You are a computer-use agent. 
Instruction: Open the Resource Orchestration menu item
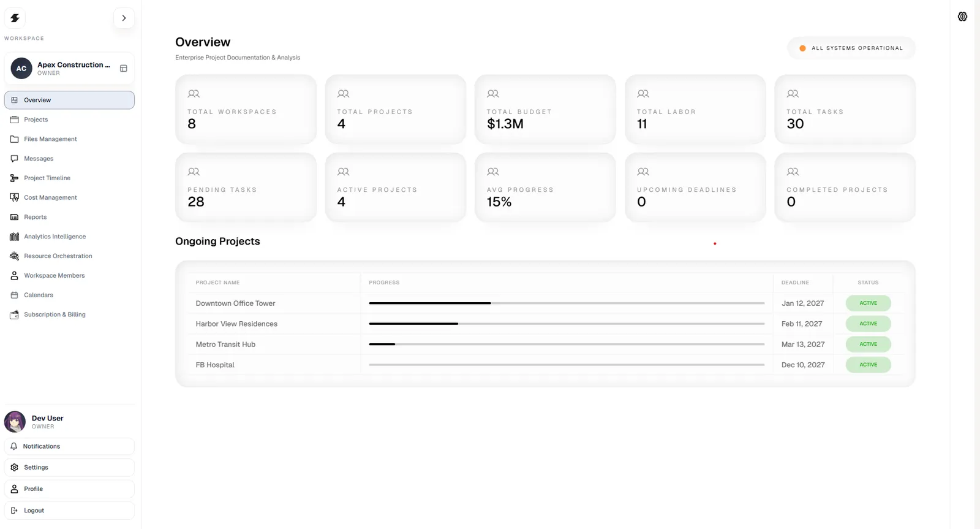click(x=69, y=256)
